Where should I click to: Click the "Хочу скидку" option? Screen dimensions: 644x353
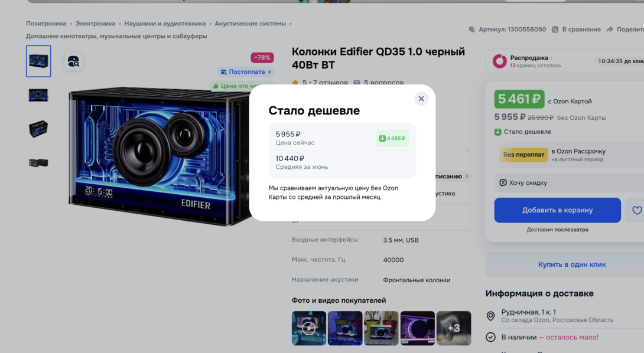click(x=523, y=182)
